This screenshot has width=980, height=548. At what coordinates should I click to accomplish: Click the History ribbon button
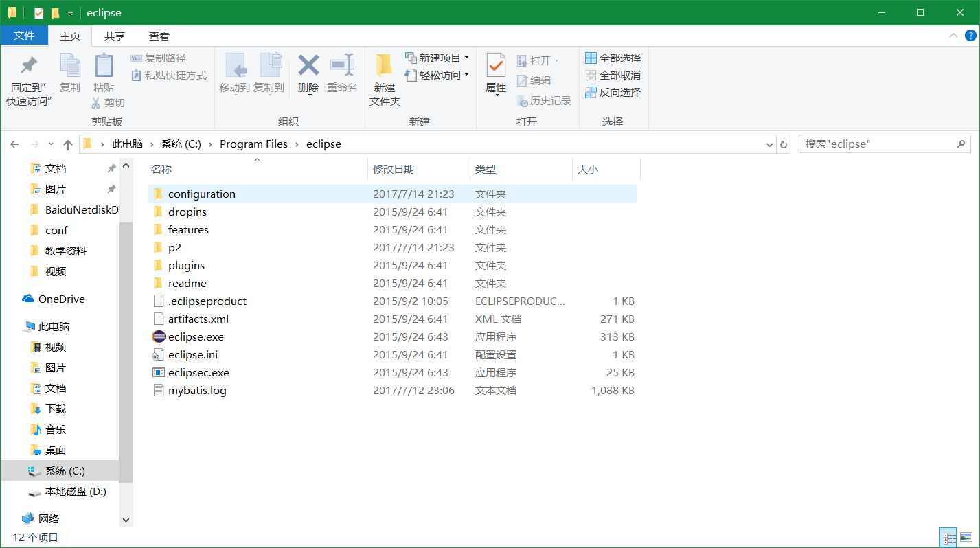[544, 101]
